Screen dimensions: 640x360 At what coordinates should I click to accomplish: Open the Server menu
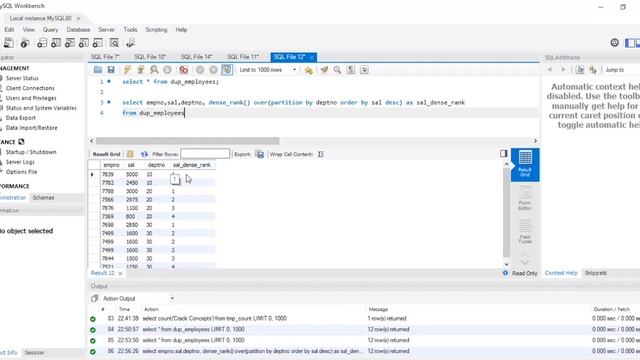106,30
